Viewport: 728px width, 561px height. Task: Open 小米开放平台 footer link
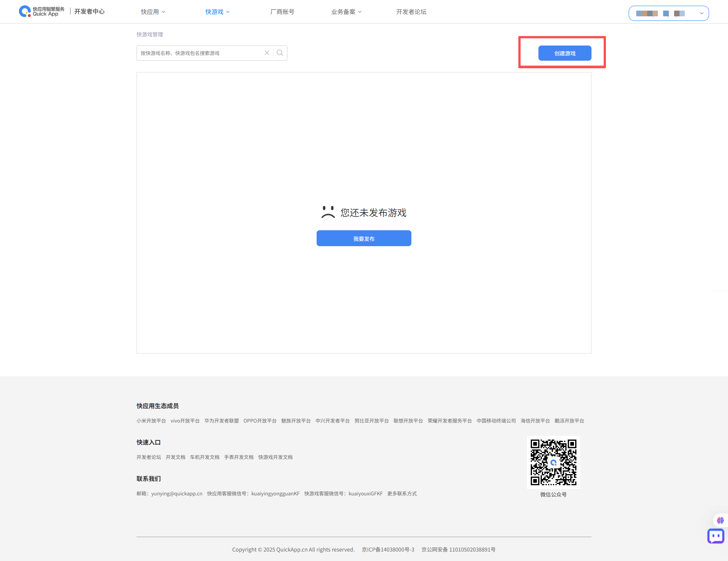click(151, 421)
